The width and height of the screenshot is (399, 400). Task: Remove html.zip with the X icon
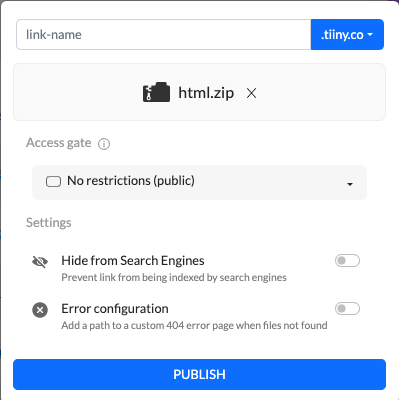tap(251, 93)
